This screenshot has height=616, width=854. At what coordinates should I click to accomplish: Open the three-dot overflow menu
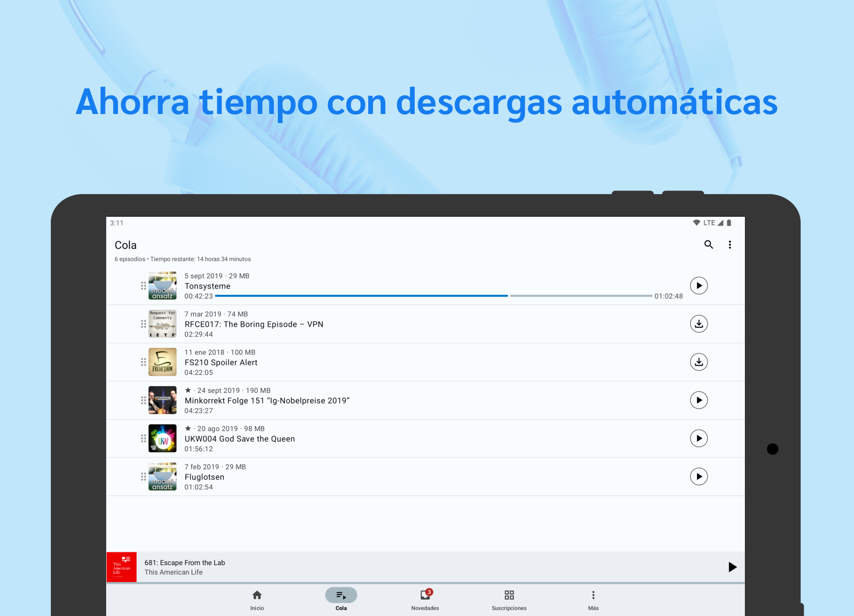tap(730, 244)
